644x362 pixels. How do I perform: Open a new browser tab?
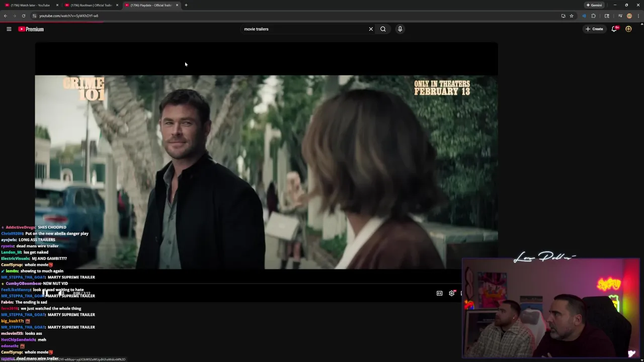(x=186, y=5)
